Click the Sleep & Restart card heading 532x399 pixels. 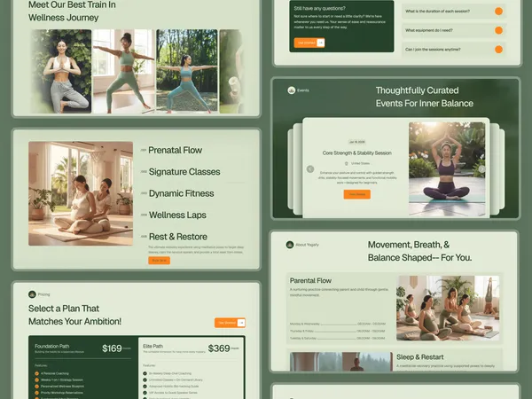[x=420, y=357]
